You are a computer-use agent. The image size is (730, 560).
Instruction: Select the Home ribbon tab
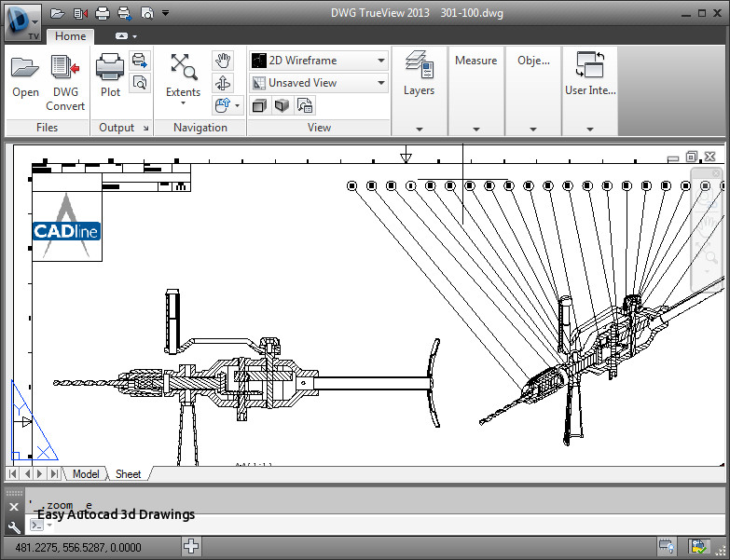click(x=70, y=36)
